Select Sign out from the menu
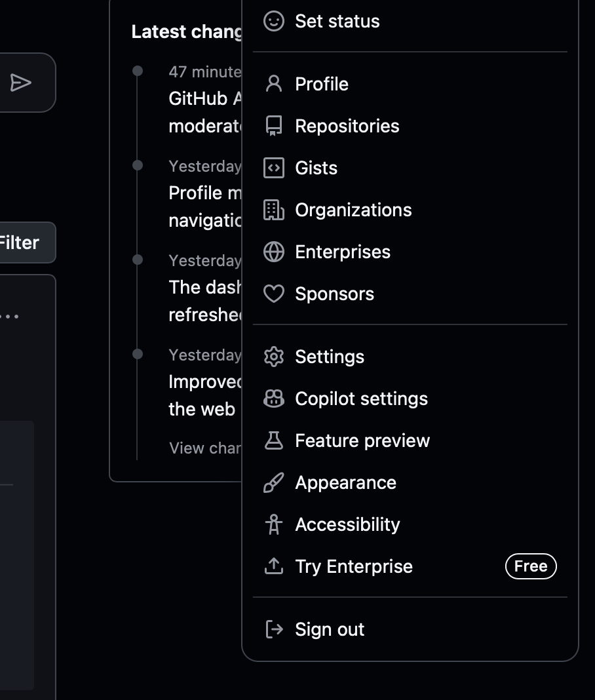The image size is (595, 700). pos(410,629)
